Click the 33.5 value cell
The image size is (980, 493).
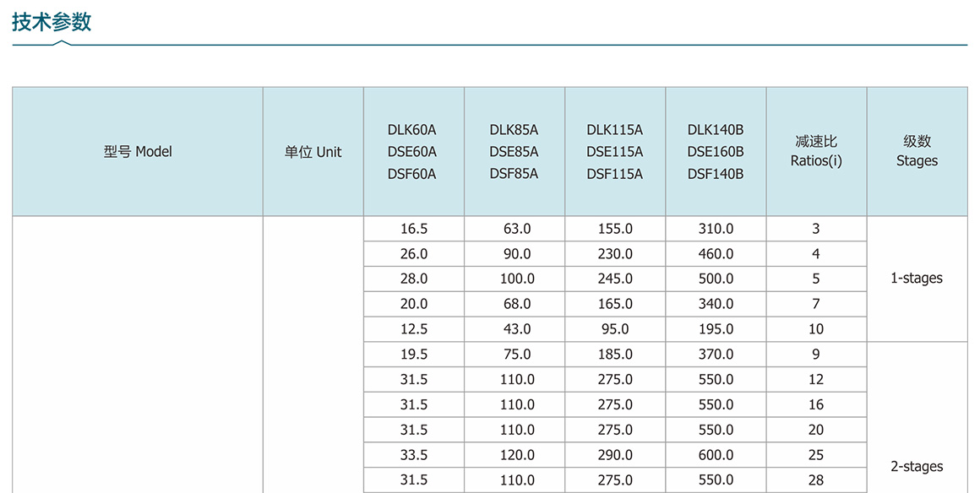click(x=414, y=455)
